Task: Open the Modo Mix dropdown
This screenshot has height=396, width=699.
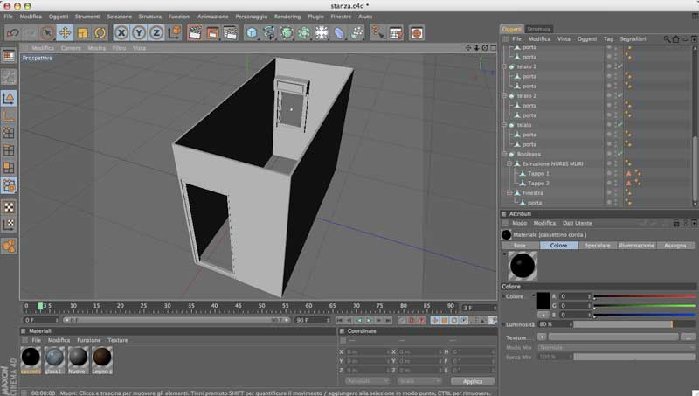Action: tap(617, 347)
